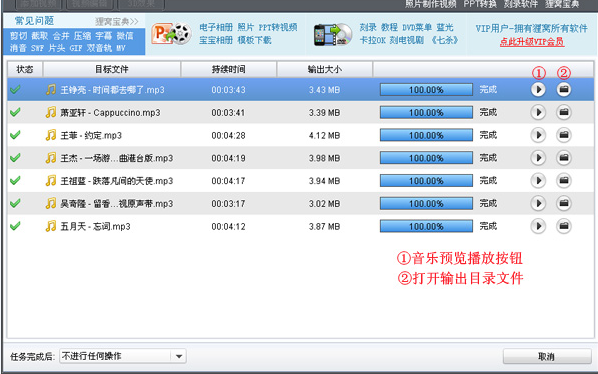This screenshot has height=374, width=598.
Task: Play preview of 吴奇隆 mp3 row
Action: coord(538,203)
